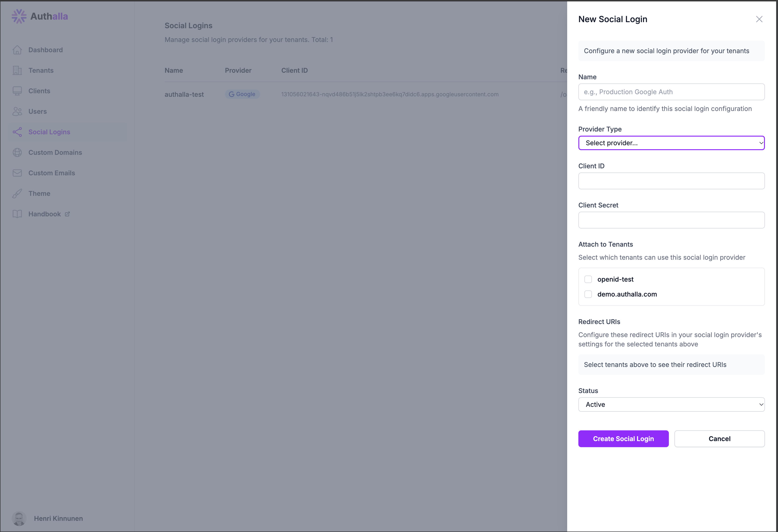Focus the Name input field
This screenshot has width=778, height=532.
coord(671,92)
